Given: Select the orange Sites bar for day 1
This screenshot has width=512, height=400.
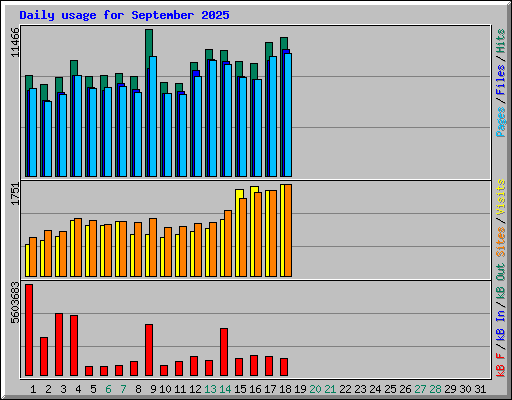Looking at the screenshot, I should (x=33, y=257).
